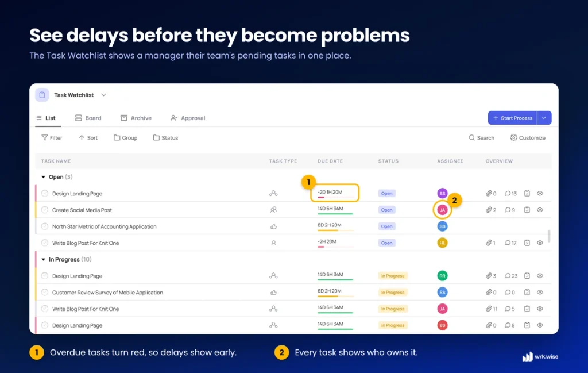The width and height of the screenshot is (588, 373).
Task: Click the Overview column header
Action: 499,161
